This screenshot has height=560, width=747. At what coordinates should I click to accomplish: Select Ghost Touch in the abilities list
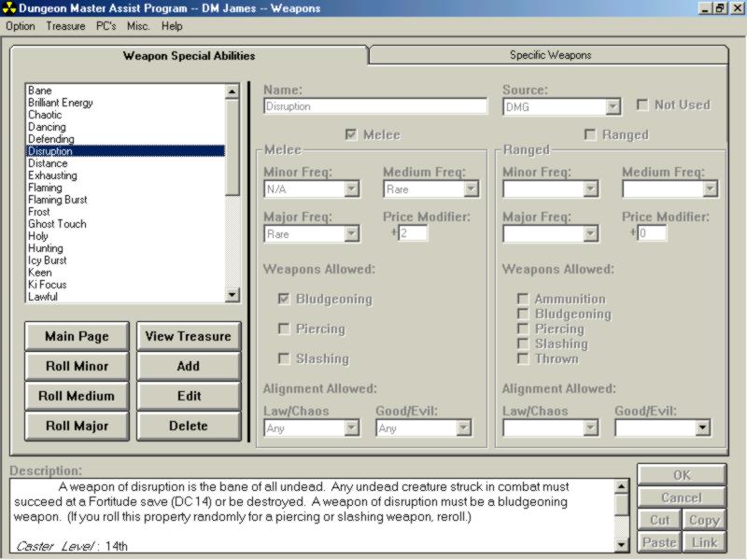pyautogui.click(x=57, y=224)
